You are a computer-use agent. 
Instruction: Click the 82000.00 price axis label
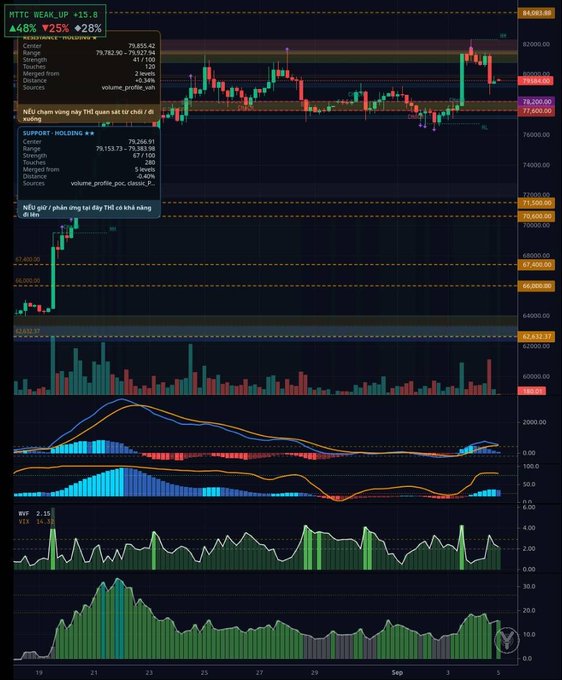pyautogui.click(x=536, y=44)
